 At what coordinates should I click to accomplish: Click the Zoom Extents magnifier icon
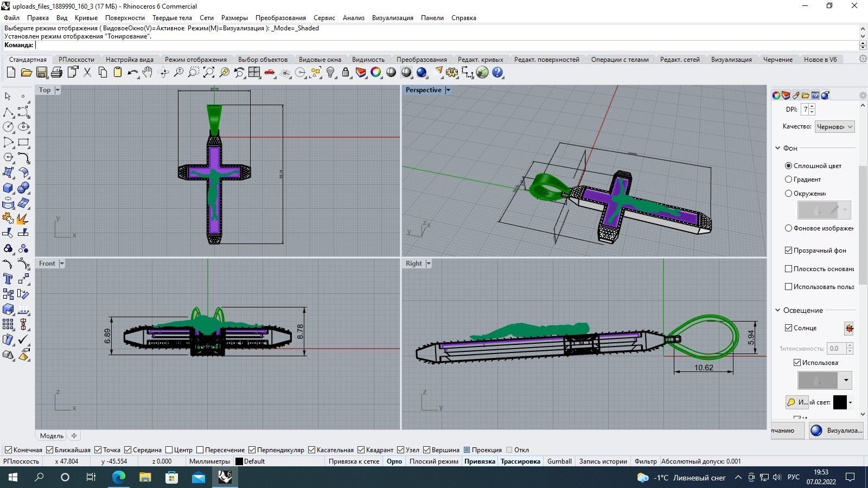coord(208,72)
